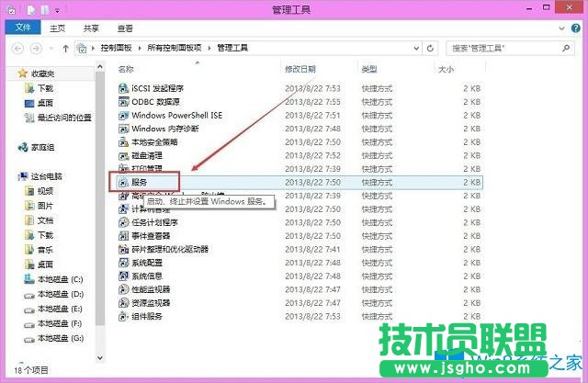Select the 家庭组 icon in sidebar
Image resolution: width=588 pixels, height=383 pixels.
pos(22,147)
